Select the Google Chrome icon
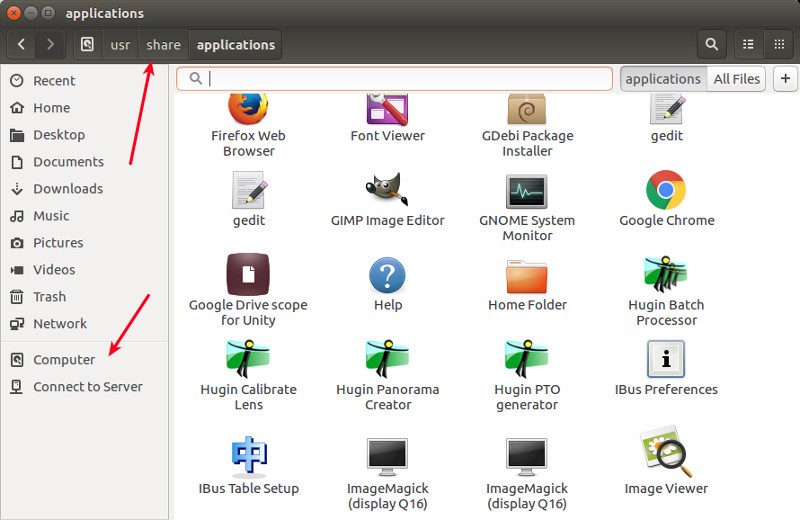The width and height of the screenshot is (800, 520). tap(666, 190)
